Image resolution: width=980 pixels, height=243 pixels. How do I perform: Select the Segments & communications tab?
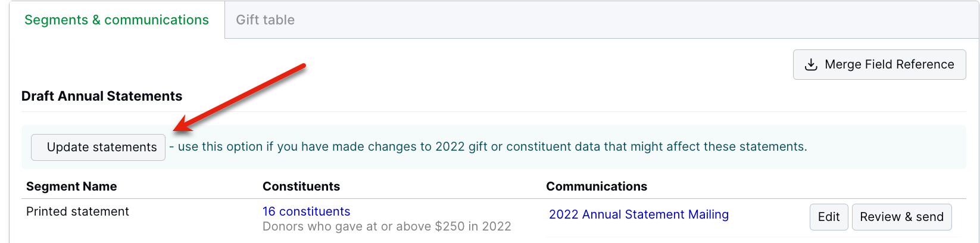tap(116, 20)
